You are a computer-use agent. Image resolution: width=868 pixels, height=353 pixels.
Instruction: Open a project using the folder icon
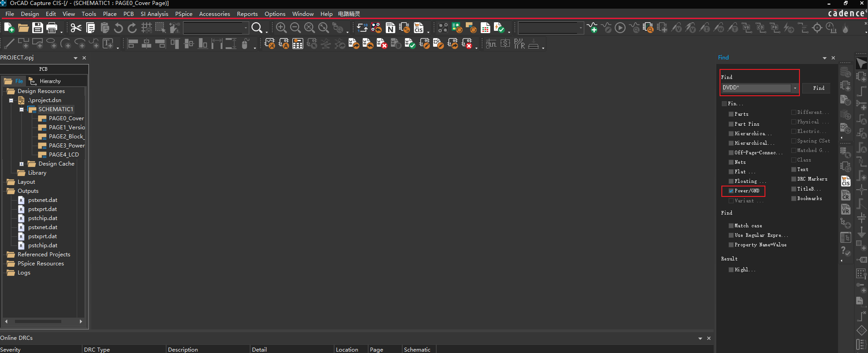23,28
